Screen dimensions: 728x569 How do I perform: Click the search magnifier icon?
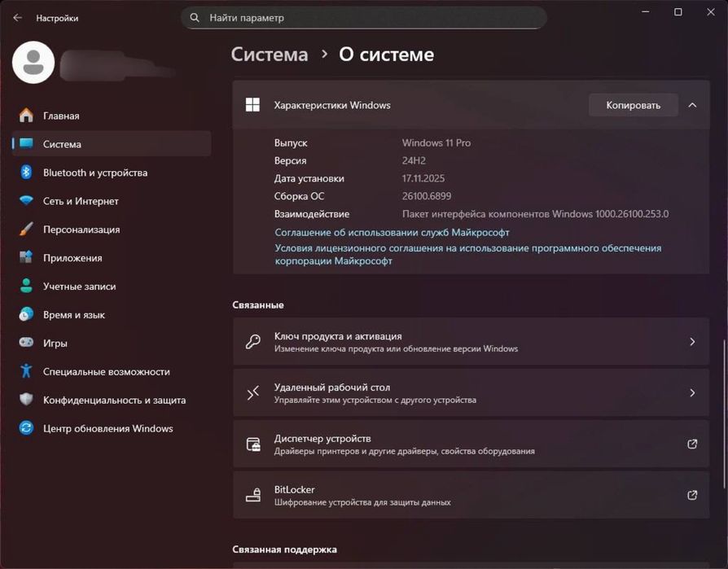click(x=195, y=18)
